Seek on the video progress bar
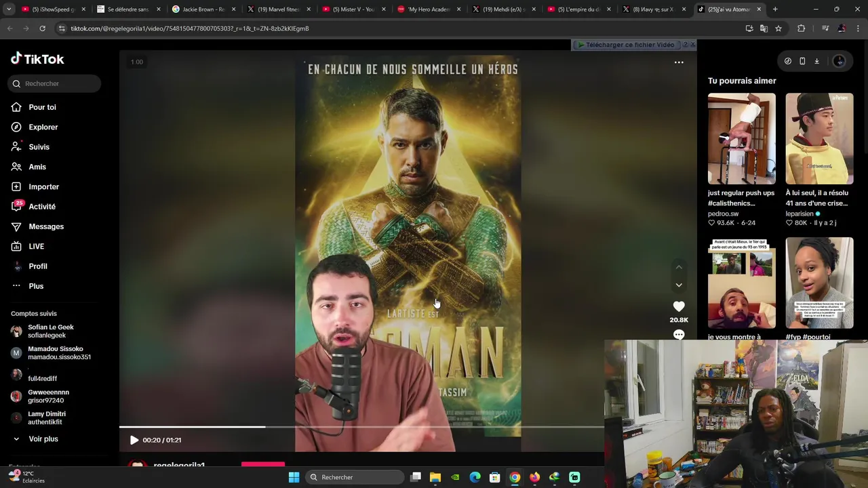 click(x=361, y=427)
